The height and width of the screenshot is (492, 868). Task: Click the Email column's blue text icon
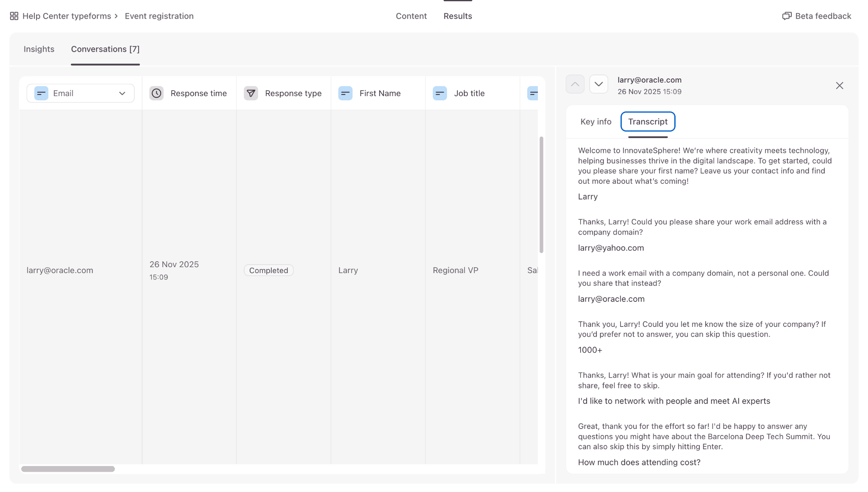click(41, 93)
